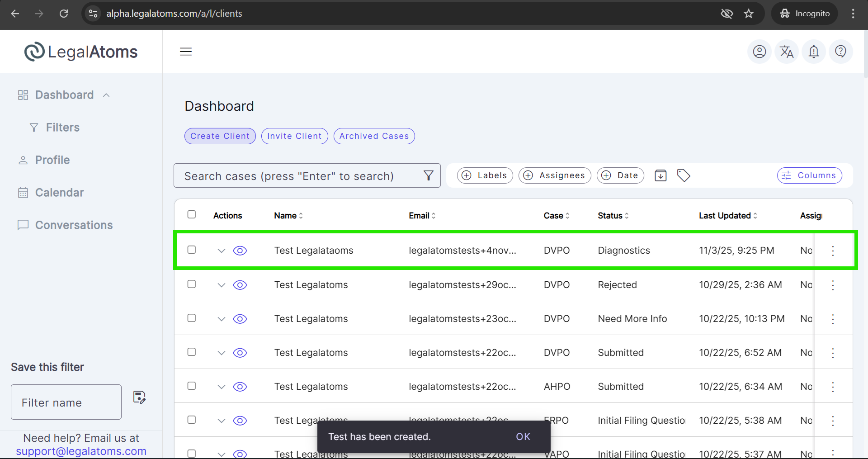
Task: Click the language translate icon
Action: click(x=786, y=52)
